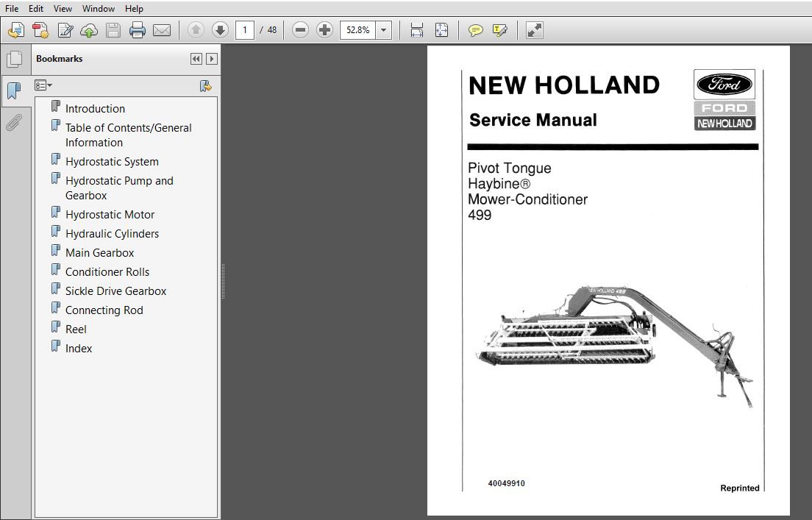Open the Edit menu

(x=36, y=8)
